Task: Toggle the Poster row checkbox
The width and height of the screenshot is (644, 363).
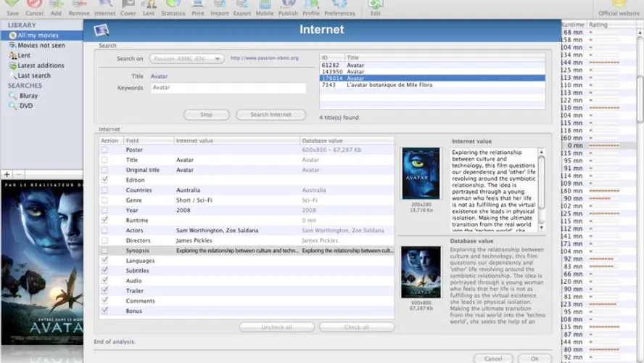Action: [104, 150]
